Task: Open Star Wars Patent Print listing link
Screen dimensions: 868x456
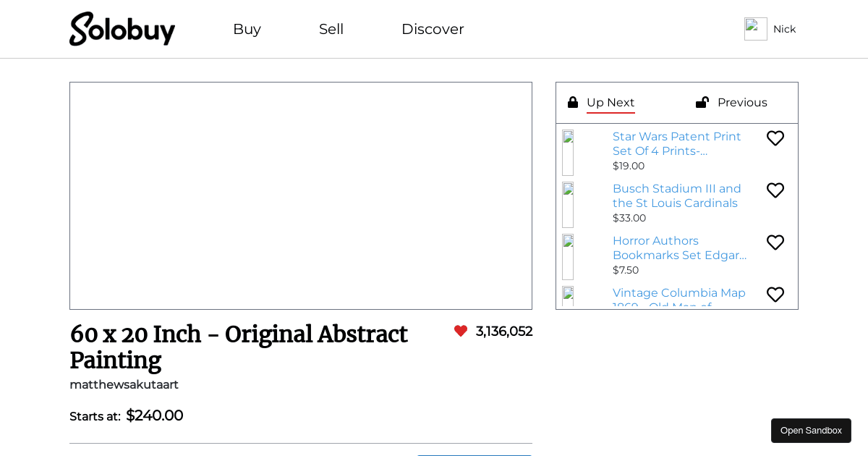Action: tap(677, 143)
